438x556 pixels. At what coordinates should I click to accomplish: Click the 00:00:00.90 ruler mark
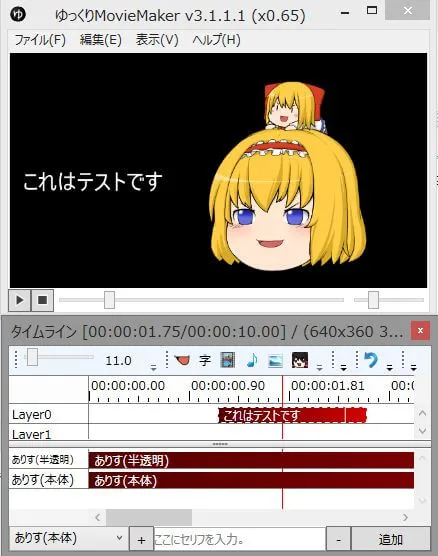coord(228,385)
